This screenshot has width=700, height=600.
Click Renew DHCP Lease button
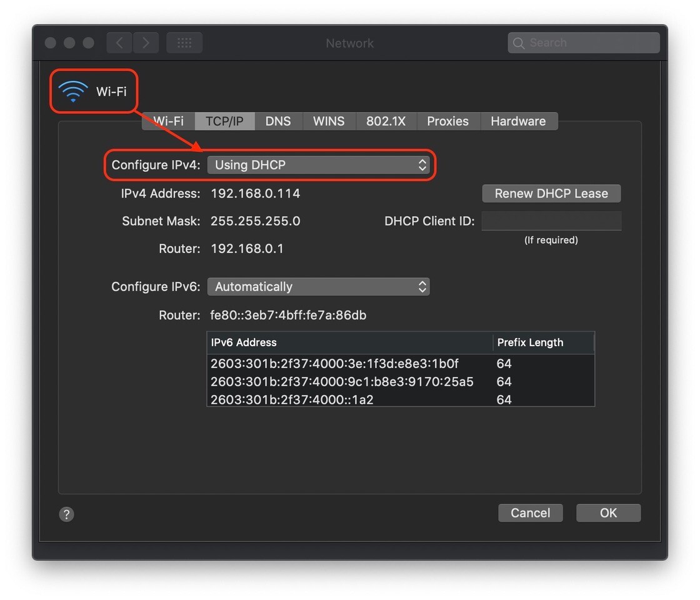[x=551, y=194]
